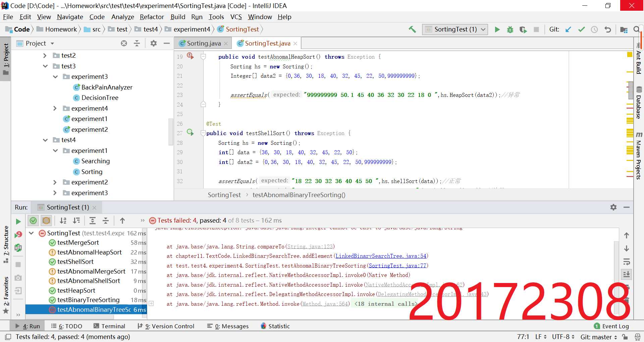Click the Git revert arrow icon
Image resolution: width=644 pixels, height=342 pixels.
point(607,30)
